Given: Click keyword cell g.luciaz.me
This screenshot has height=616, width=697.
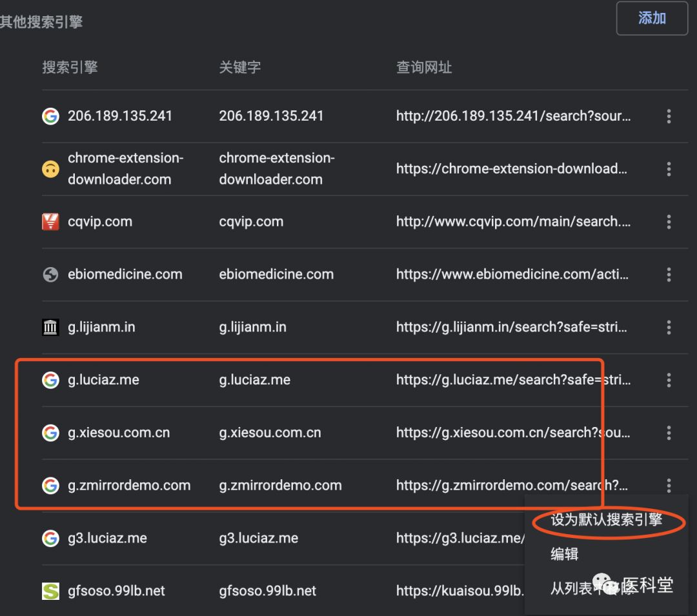Looking at the screenshot, I should point(255,380).
